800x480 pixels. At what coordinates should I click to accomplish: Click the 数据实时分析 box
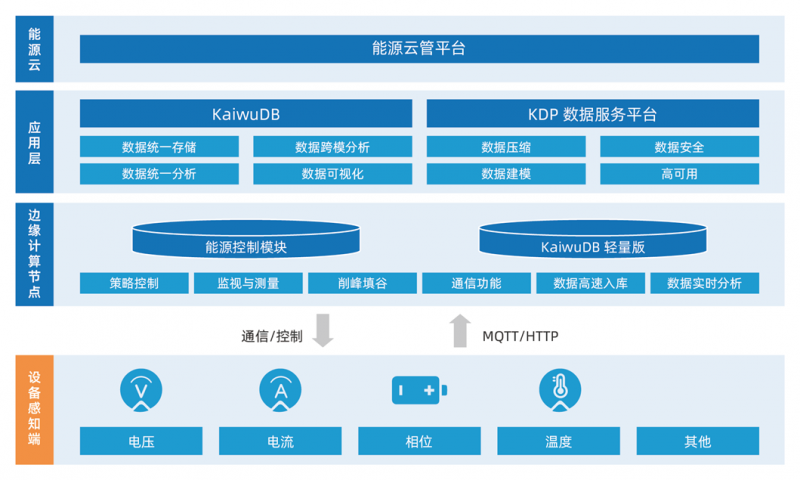pyautogui.click(x=705, y=283)
